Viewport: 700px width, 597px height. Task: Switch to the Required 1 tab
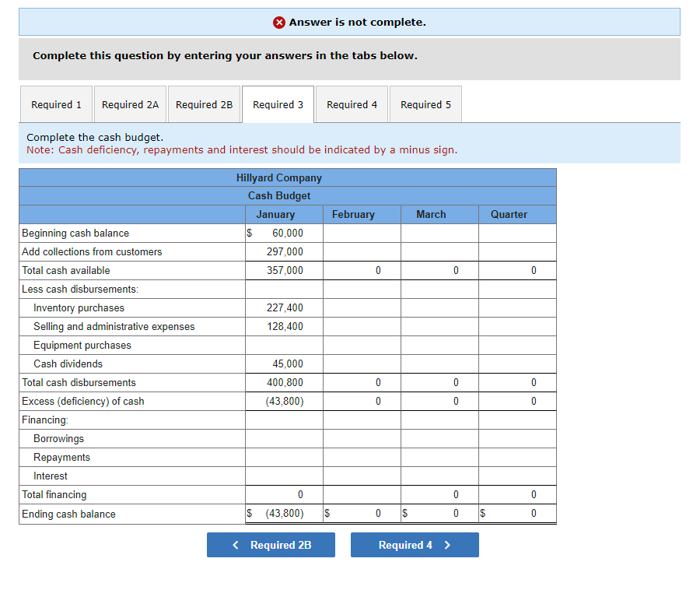55,104
